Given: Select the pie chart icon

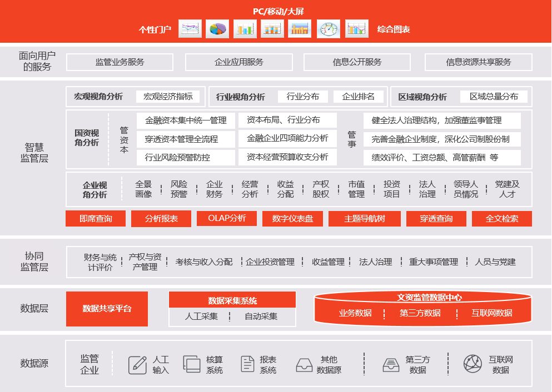Looking at the screenshot, I should 217,29.
